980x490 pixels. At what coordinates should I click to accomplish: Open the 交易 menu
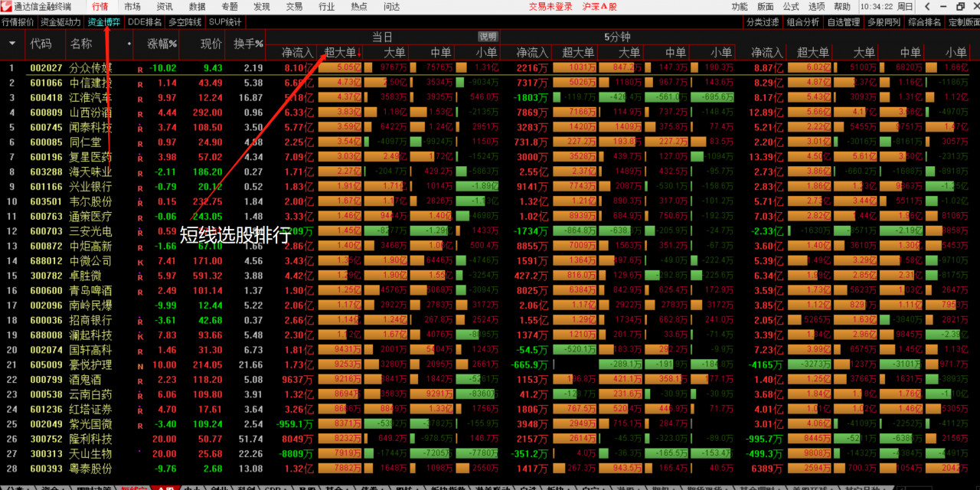pyautogui.click(x=294, y=6)
